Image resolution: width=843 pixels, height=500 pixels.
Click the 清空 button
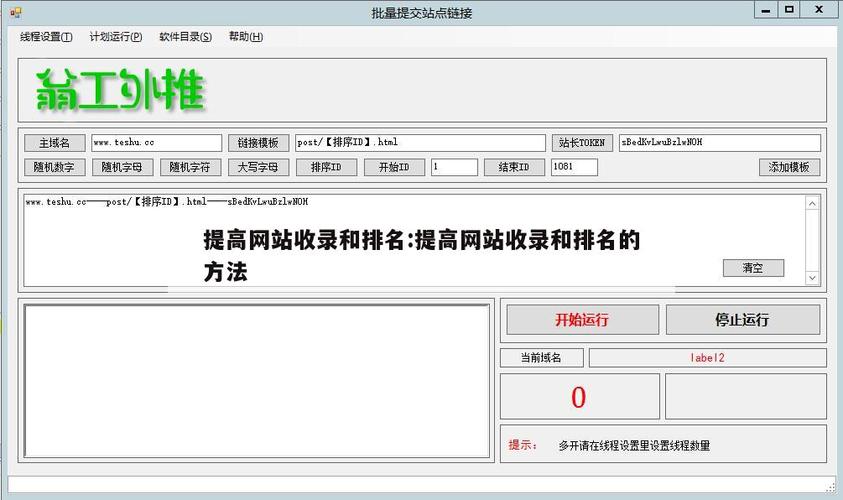point(753,268)
